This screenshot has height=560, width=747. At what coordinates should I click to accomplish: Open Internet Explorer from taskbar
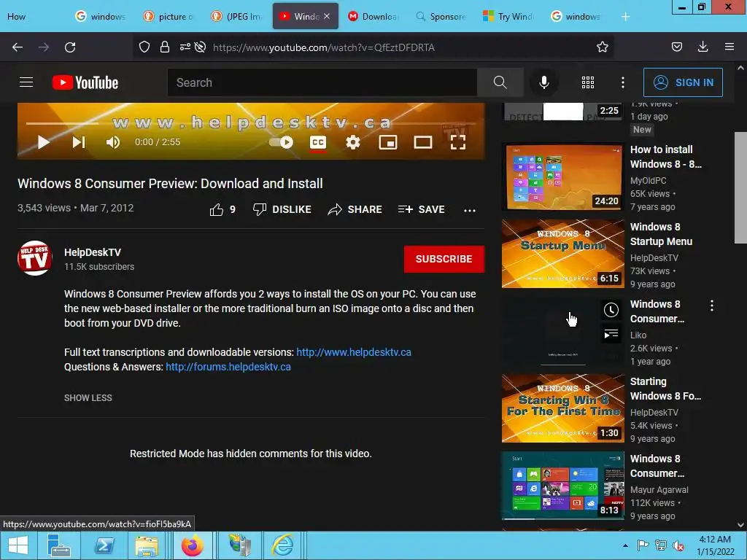(x=282, y=545)
